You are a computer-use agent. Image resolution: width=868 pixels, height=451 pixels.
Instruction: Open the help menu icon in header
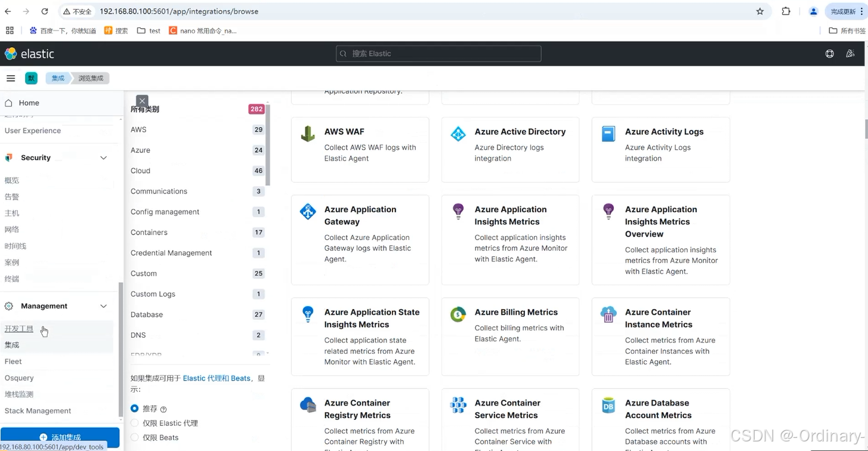829,54
